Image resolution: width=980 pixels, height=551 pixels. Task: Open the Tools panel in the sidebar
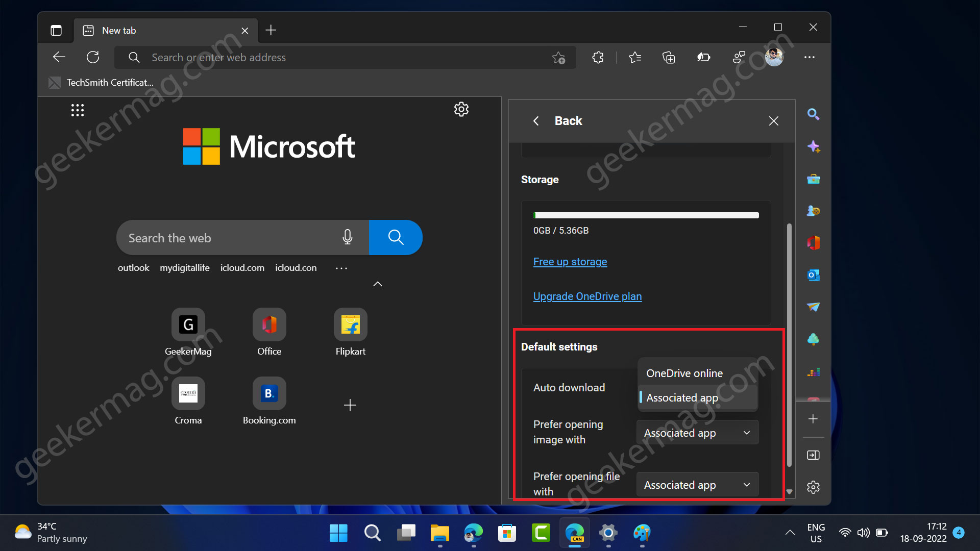(x=813, y=179)
